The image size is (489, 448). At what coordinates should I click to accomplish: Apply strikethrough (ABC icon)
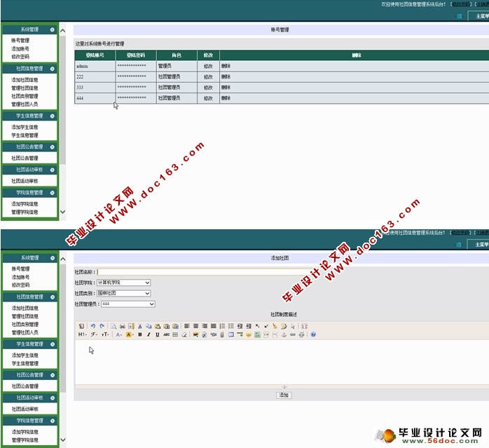(x=167, y=334)
